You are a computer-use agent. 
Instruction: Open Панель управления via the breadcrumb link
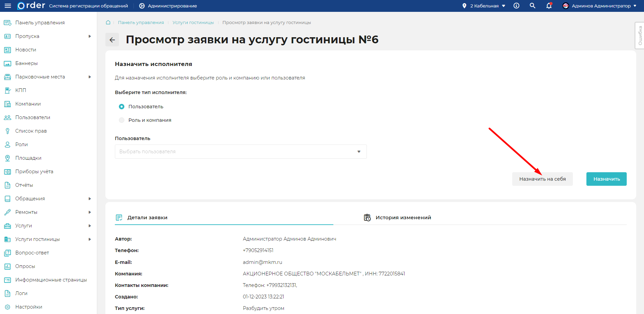(x=141, y=22)
